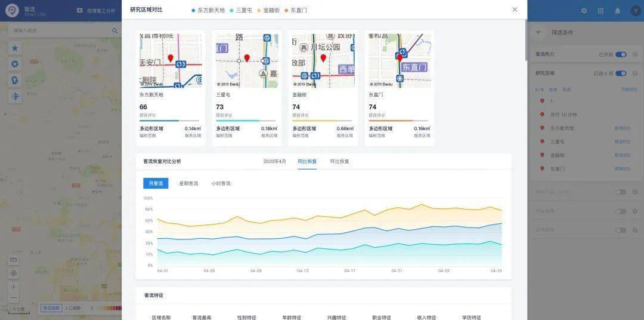The width and height of the screenshot is (644, 320).
Task: Toggle the 研究区域 switch
Action: (x=621, y=73)
